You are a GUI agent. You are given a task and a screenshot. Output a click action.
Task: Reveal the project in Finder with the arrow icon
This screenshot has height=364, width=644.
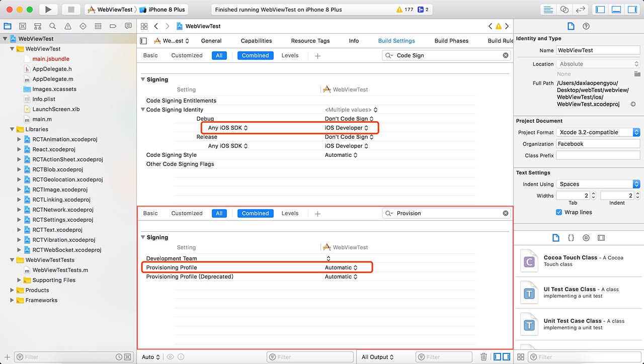click(x=633, y=104)
